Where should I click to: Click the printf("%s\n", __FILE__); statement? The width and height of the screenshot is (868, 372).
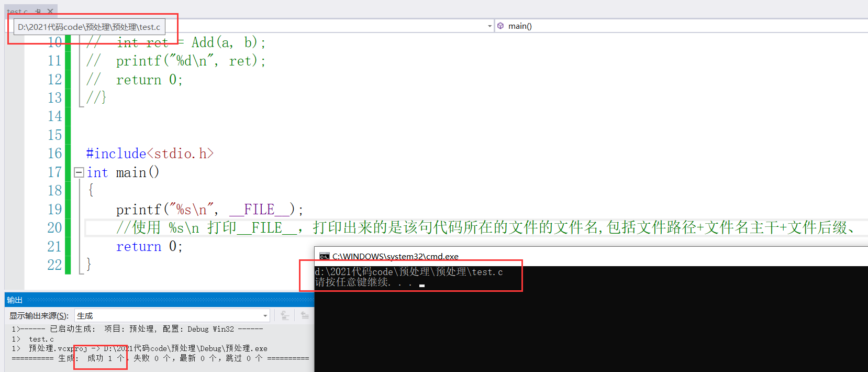tap(209, 210)
